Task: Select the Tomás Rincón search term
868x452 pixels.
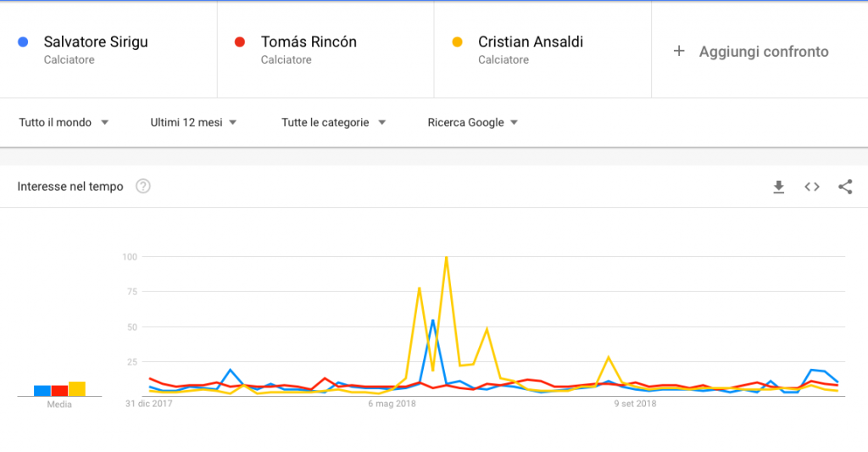Action: click(x=309, y=42)
